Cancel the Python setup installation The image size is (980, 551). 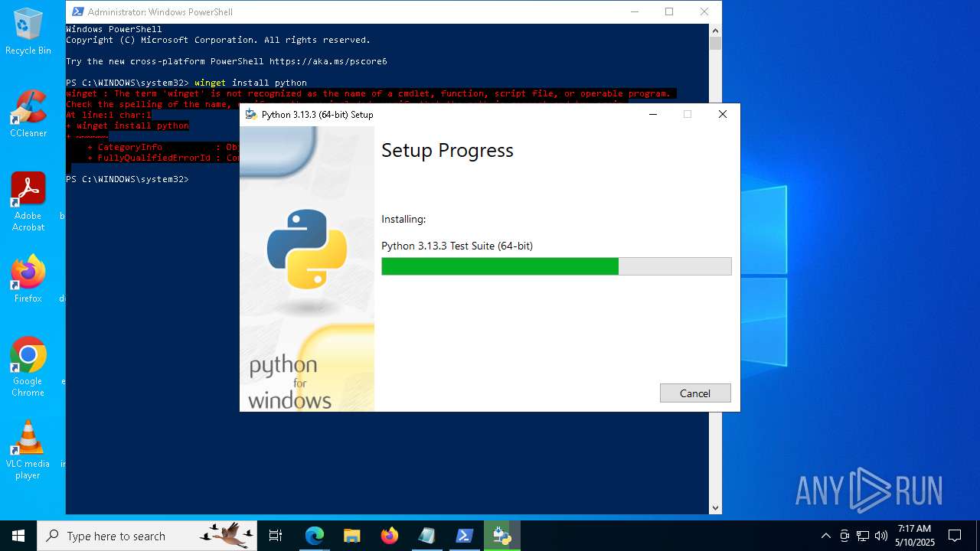[695, 393]
